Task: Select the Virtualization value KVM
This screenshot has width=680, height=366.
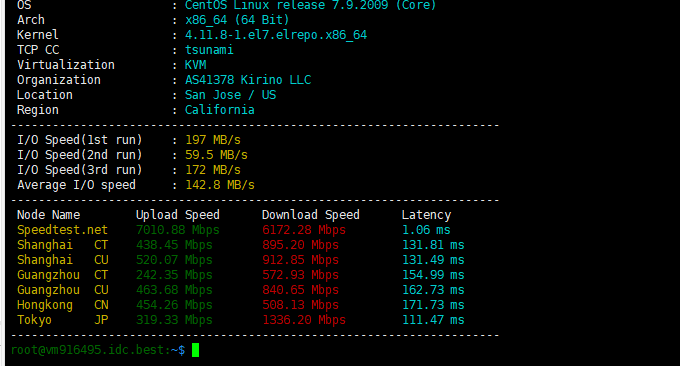Action: [x=196, y=65]
